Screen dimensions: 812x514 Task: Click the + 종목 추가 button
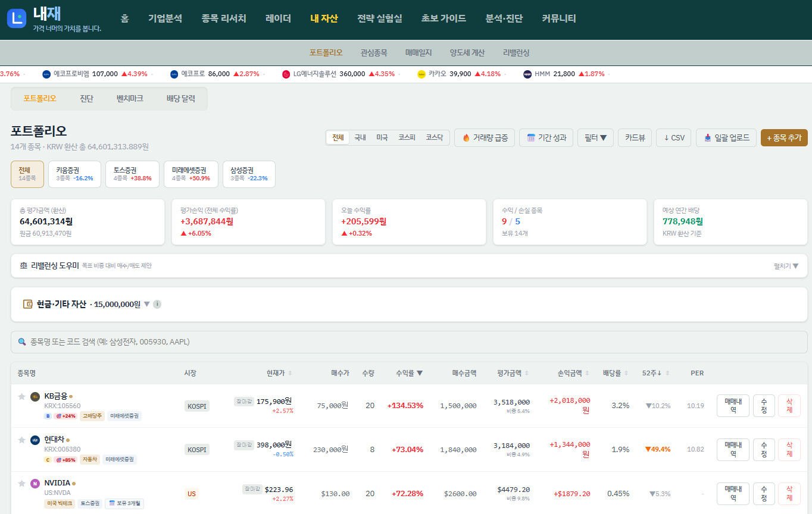[x=784, y=137]
